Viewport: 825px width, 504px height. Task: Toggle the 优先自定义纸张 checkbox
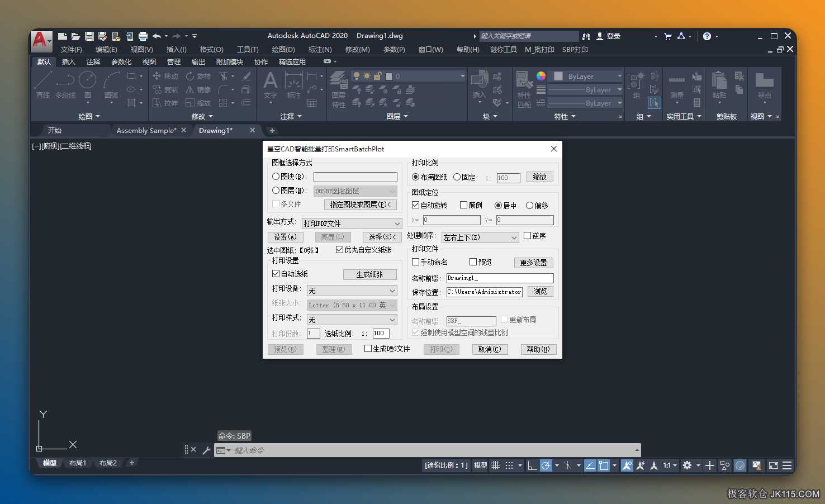340,250
